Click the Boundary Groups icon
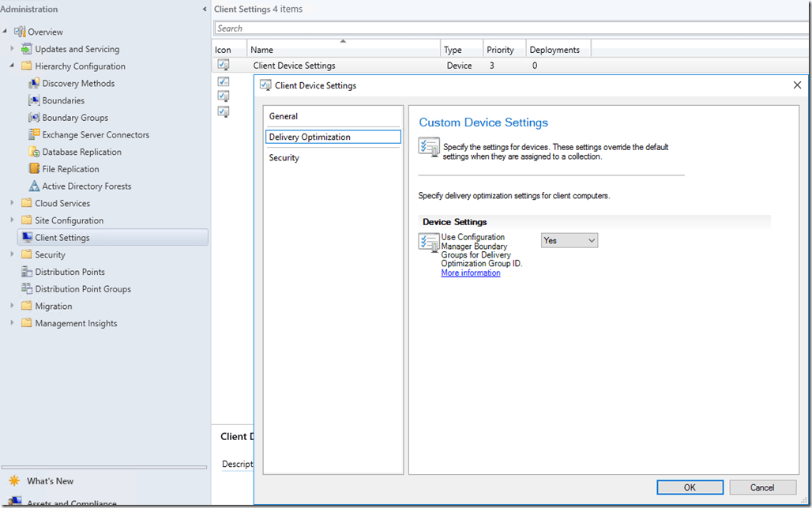 point(34,118)
